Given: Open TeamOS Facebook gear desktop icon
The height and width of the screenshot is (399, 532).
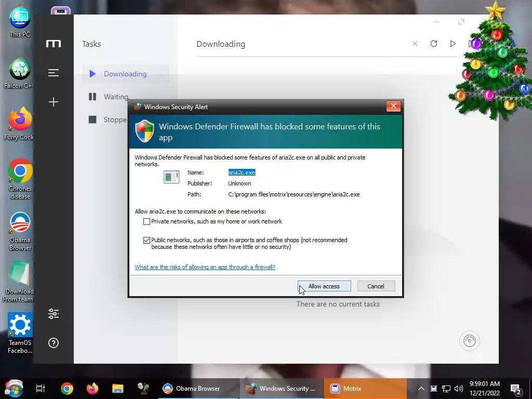Looking at the screenshot, I should pyautogui.click(x=20, y=333).
